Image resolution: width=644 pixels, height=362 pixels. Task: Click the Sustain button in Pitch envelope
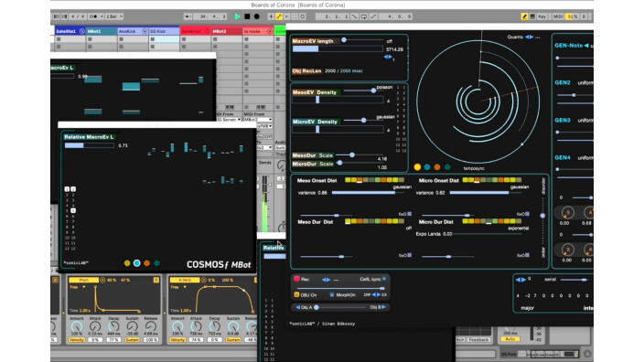pos(132,340)
